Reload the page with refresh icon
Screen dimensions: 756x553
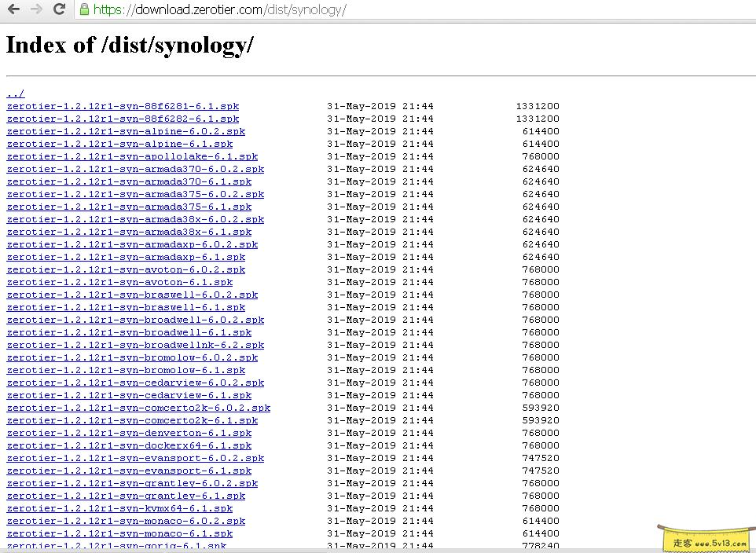point(59,9)
